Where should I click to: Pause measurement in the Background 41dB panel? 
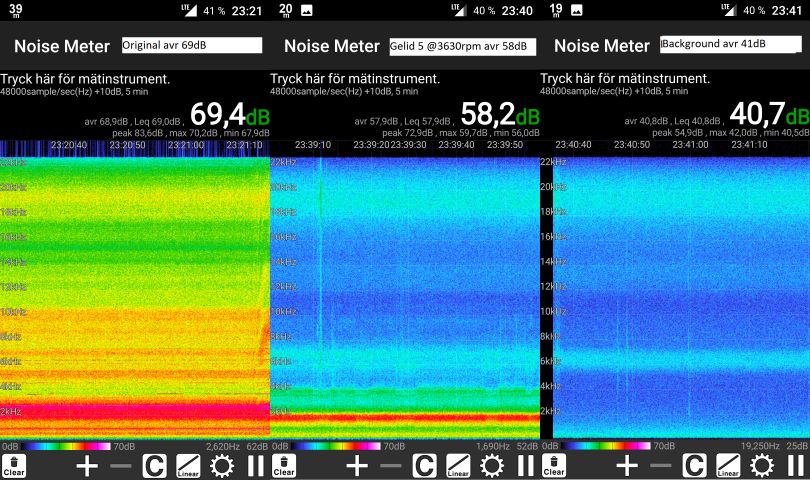pos(796,466)
